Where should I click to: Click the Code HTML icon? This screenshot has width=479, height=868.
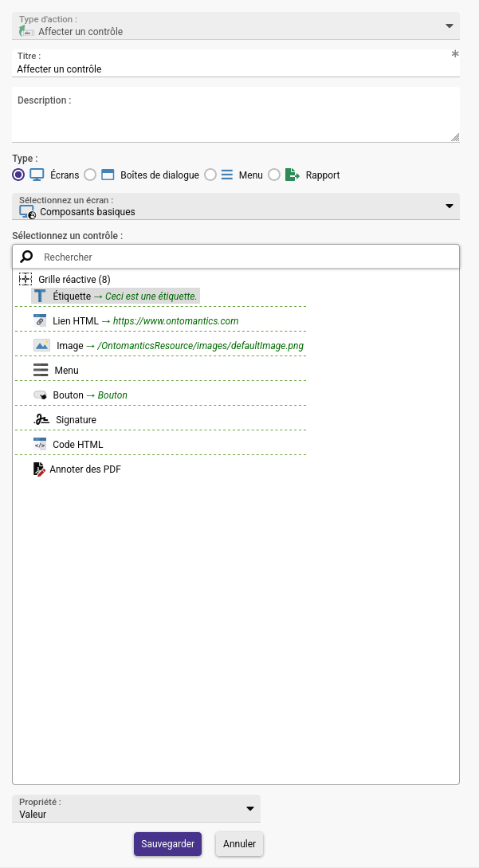(x=39, y=444)
